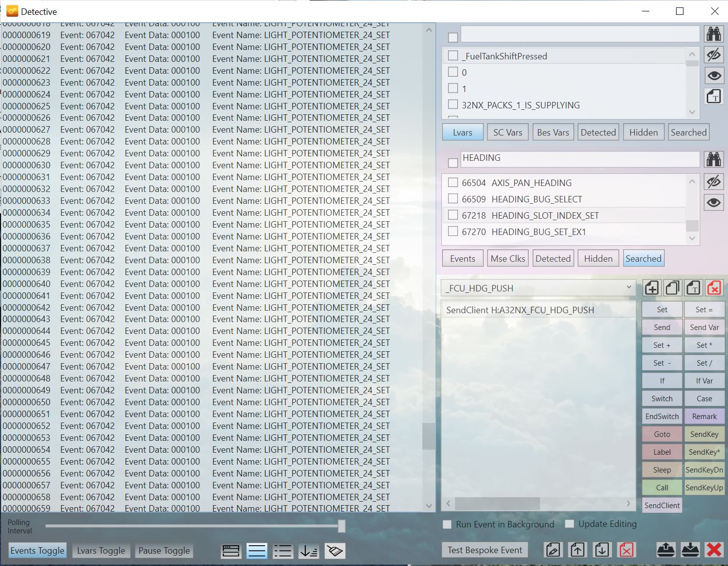Switch to the Mse Clks tab
The image size is (728, 566).
508,259
